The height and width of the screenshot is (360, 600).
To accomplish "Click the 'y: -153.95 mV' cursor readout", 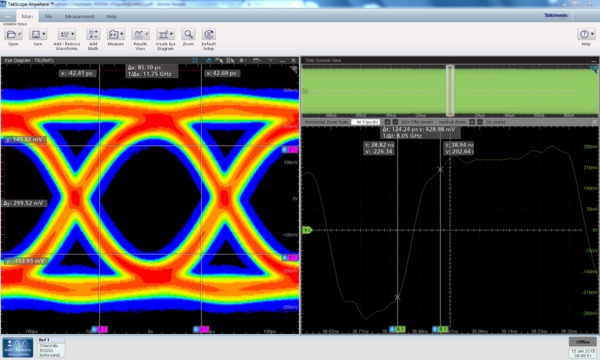I will (25, 261).
